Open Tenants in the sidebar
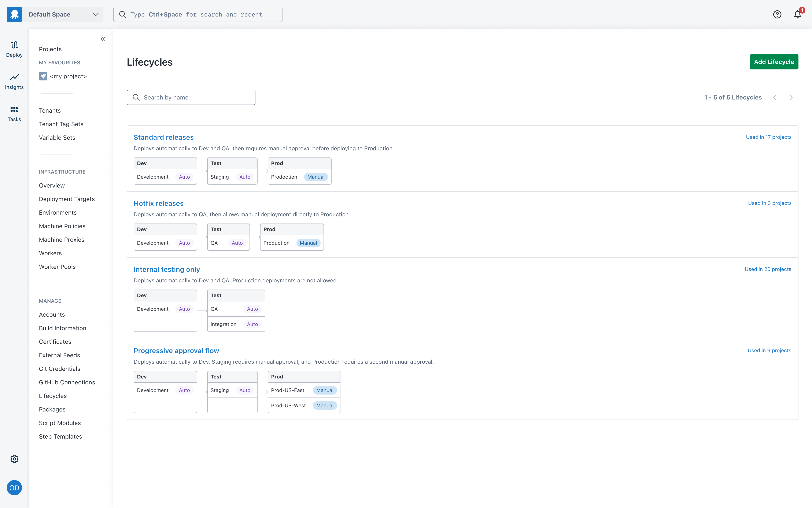 [50, 110]
